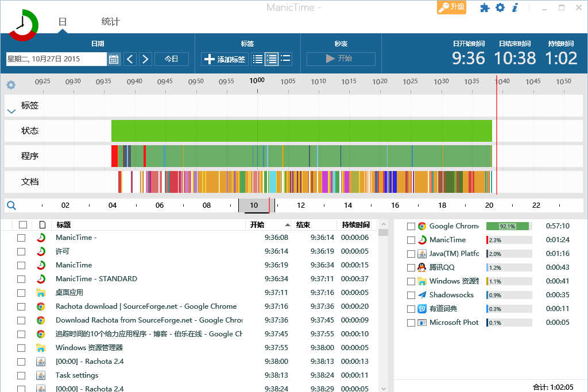Viewport: 588px width, 392px height.
Task: Click the 有道词典 app icon
Action: pyautogui.click(x=422, y=309)
